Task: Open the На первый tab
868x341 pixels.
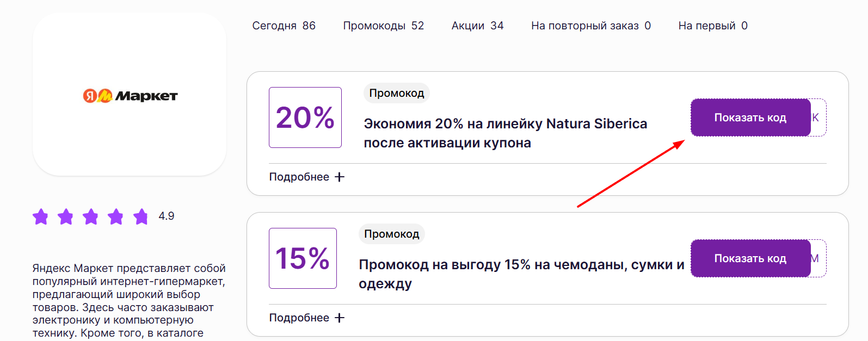Action: pyautogui.click(x=712, y=26)
